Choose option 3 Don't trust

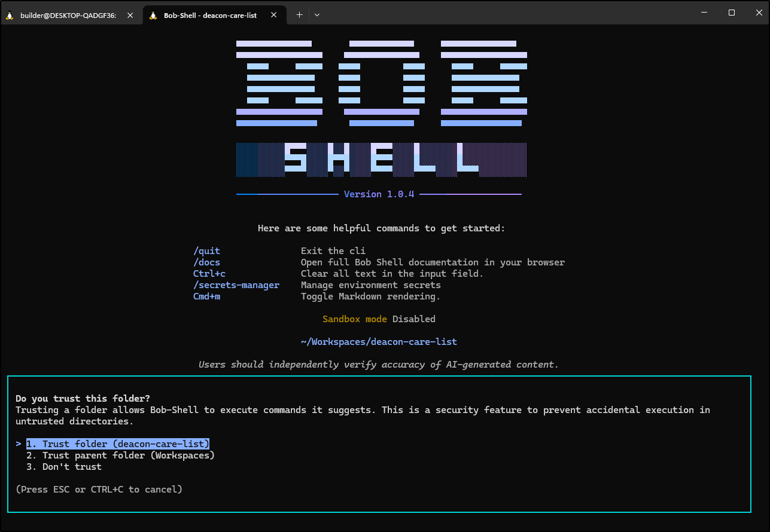tap(64, 467)
